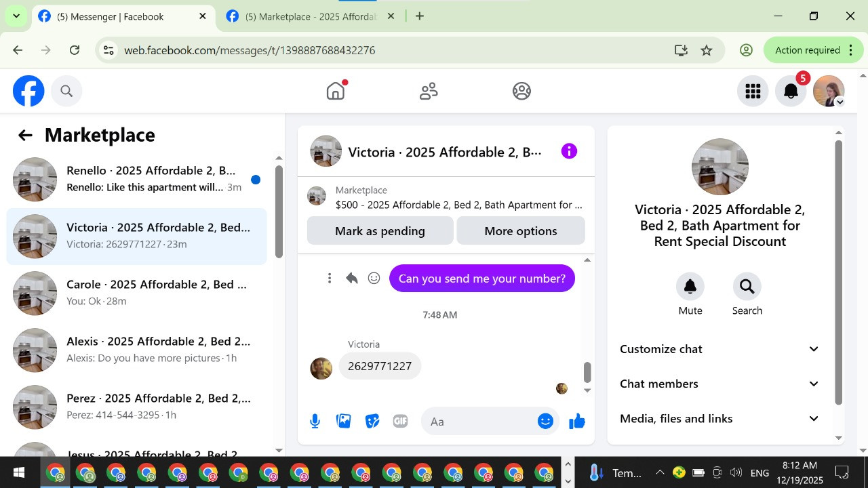Click address bar URL

point(250,50)
